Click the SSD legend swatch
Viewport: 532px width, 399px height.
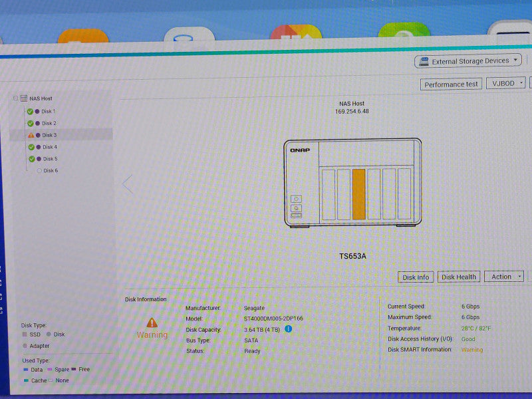click(25, 334)
